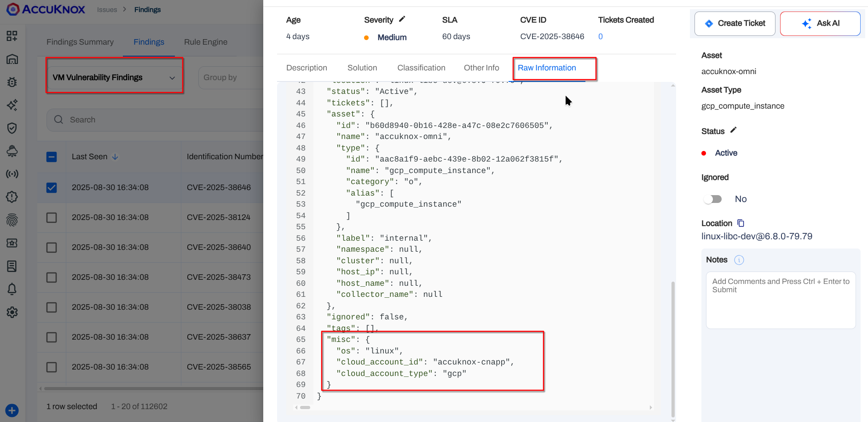
Task: Sort by Last Seen column arrow
Action: [115, 157]
